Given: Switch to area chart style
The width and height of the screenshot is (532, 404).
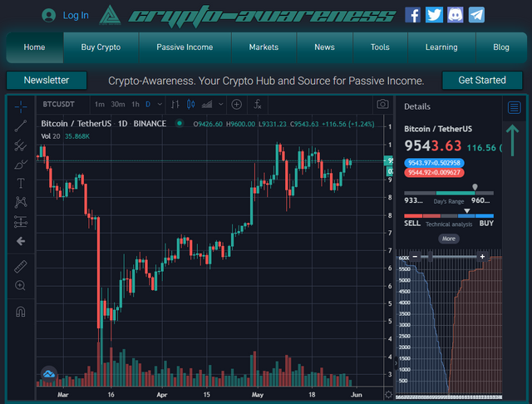Looking at the screenshot, I should click(207, 104).
